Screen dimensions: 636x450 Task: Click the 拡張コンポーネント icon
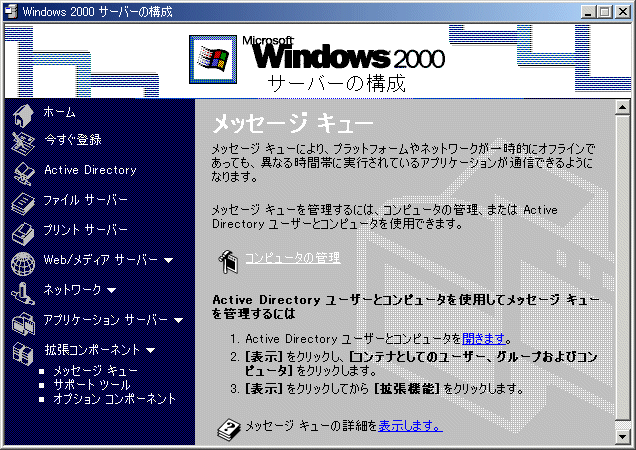point(23,353)
